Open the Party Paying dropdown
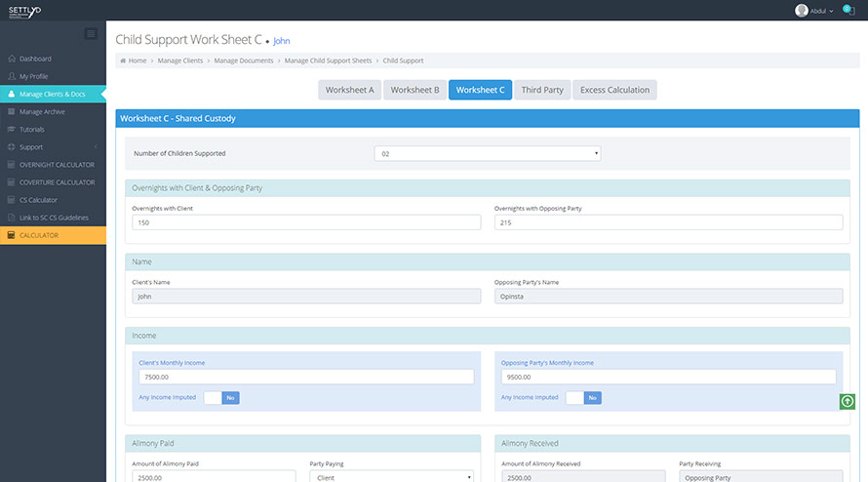868x482 pixels. click(x=391, y=477)
